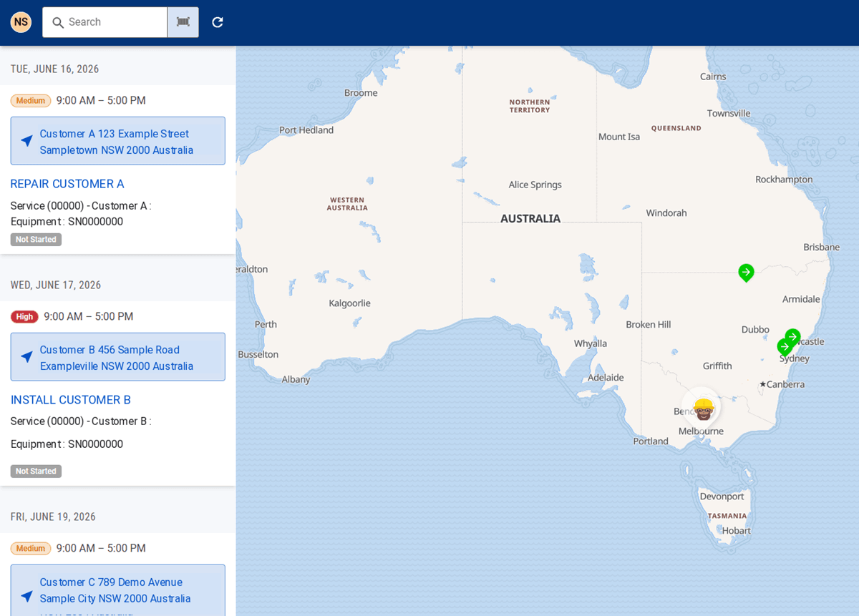Open Customer B address navigation card
Screen dimensions: 859x616
[x=118, y=357]
